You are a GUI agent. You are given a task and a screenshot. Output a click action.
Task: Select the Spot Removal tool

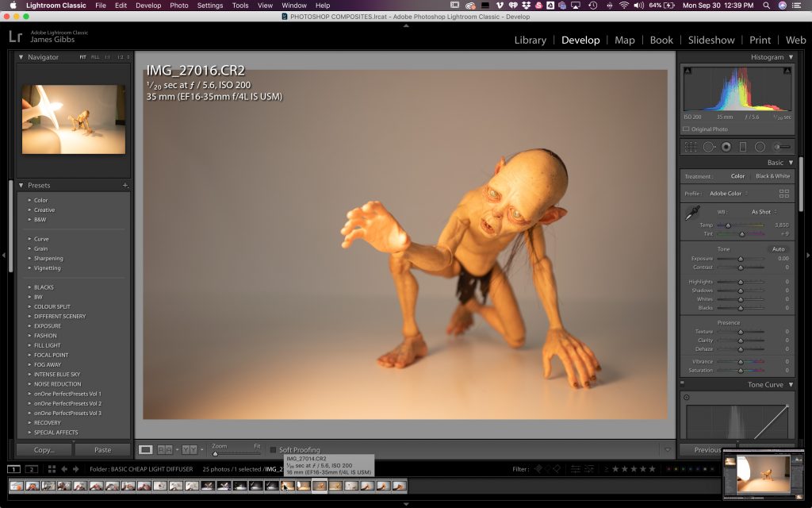(x=708, y=147)
